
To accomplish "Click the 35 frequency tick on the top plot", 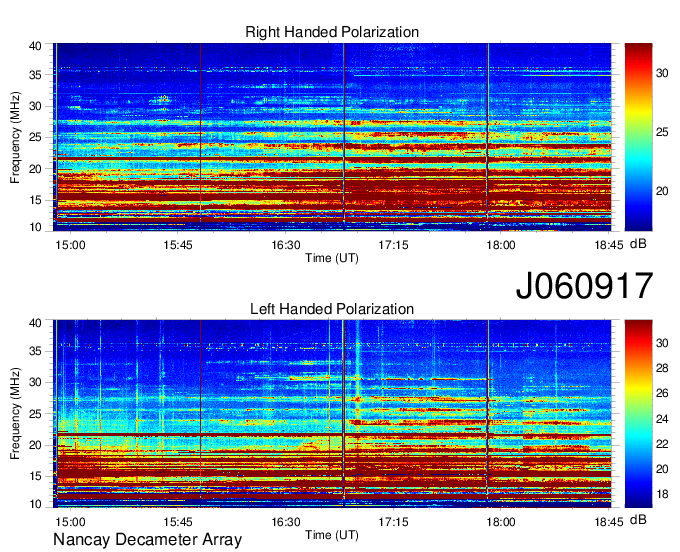I will [x=35, y=75].
